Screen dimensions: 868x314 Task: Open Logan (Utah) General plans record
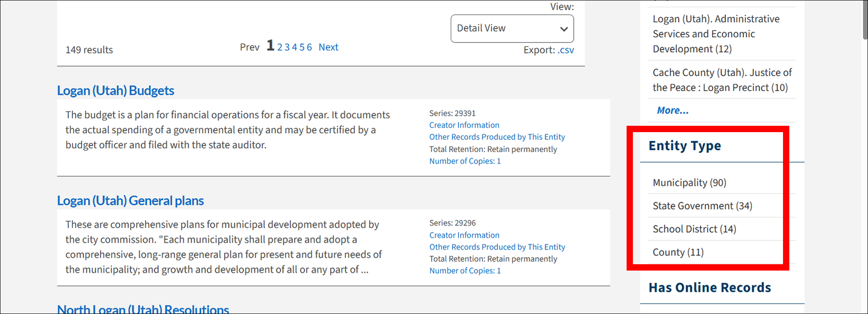pyautogui.click(x=130, y=200)
